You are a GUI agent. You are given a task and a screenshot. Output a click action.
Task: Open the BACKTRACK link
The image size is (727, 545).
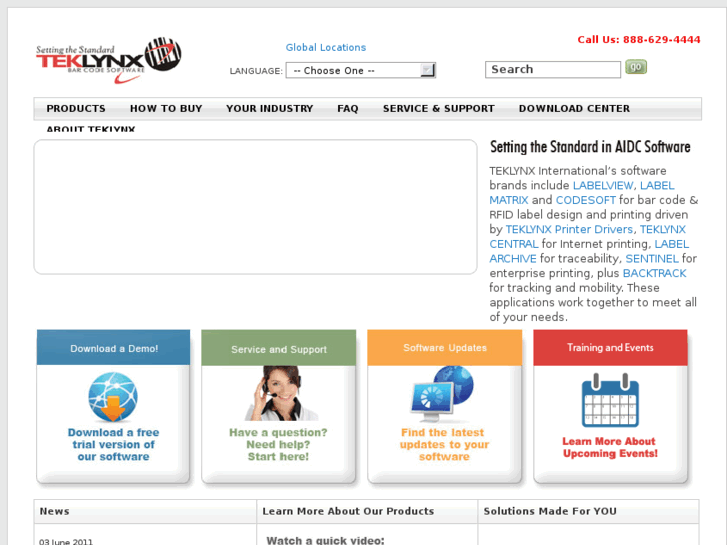tap(654, 273)
